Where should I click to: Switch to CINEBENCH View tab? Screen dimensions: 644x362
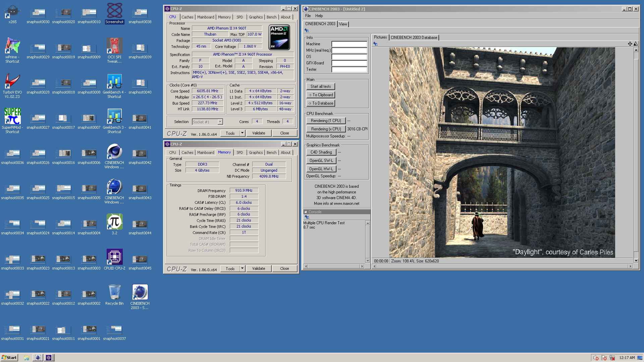[343, 24]
